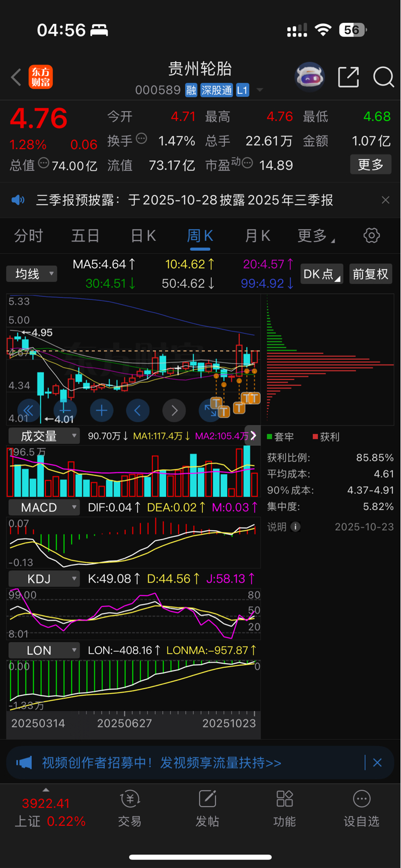Expand the stock title dropdown triangle

coord(260,90)
